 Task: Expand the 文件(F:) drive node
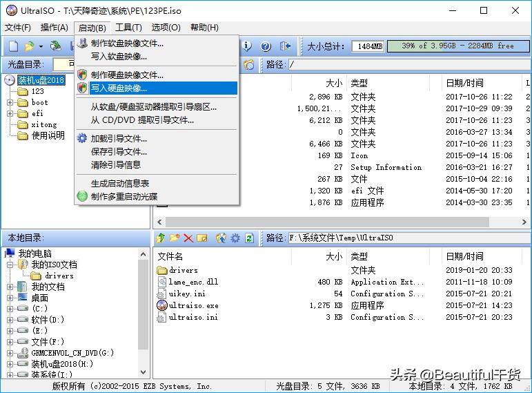10,342
